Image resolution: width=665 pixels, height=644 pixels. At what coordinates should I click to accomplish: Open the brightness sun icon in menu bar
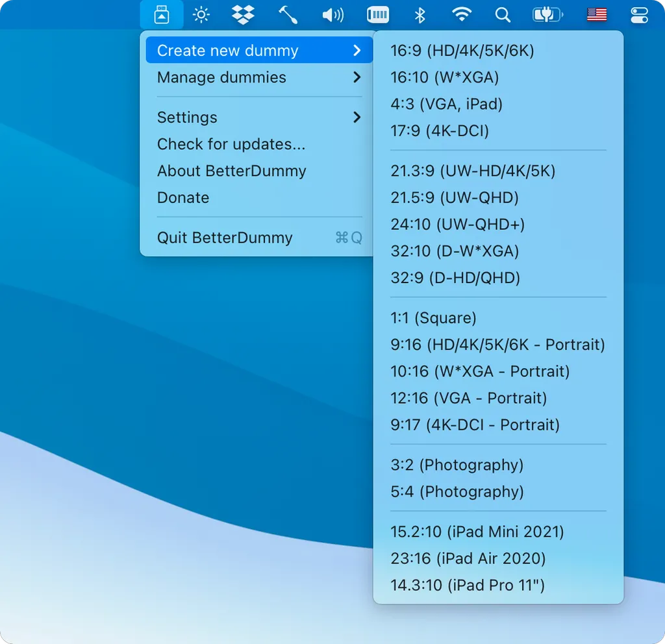[201, 14]
